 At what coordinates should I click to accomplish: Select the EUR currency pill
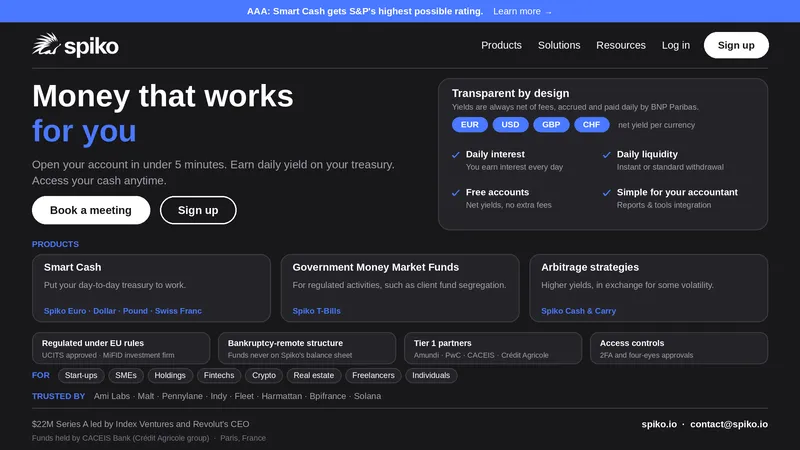point(469,124)
